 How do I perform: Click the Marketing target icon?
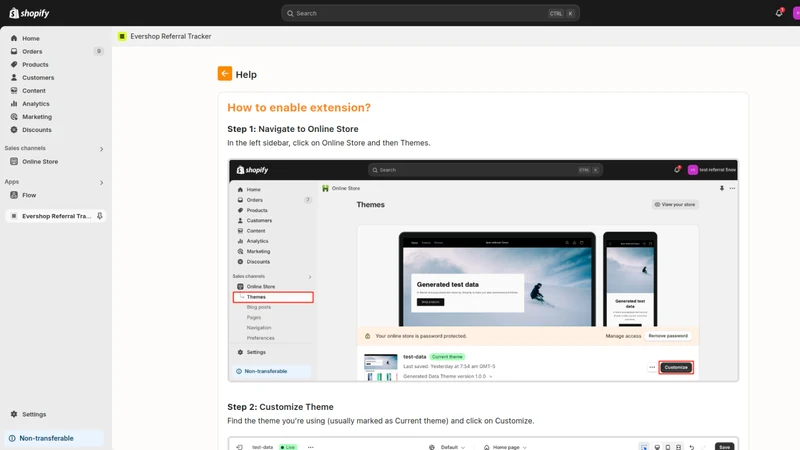tap(14, 117)
